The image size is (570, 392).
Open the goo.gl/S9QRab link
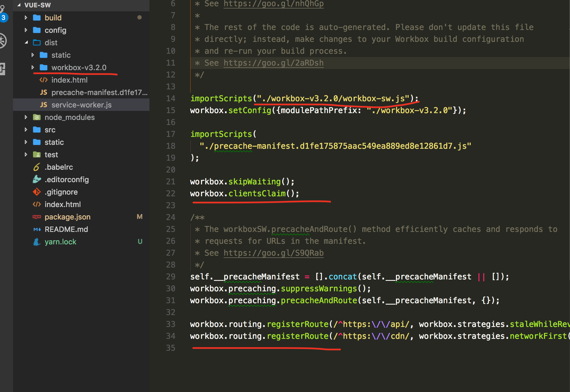tap(273, 253)
